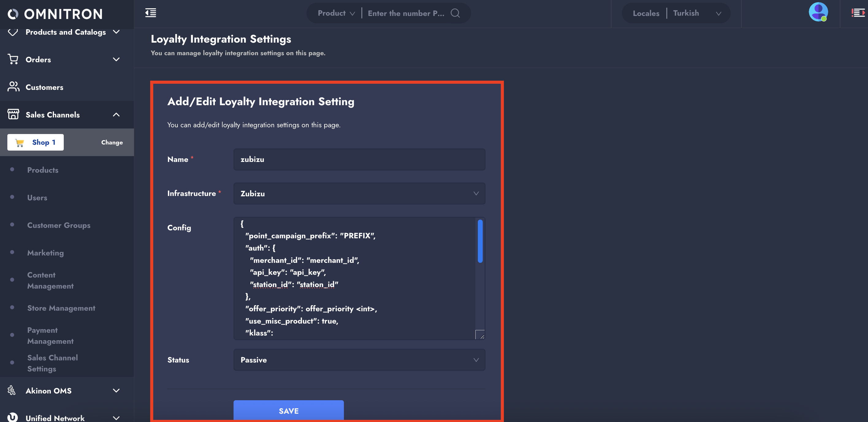Collapse the sidebar with the menu fold icon
The height and width of the screenshot is (422, 868).
(150, 13)
